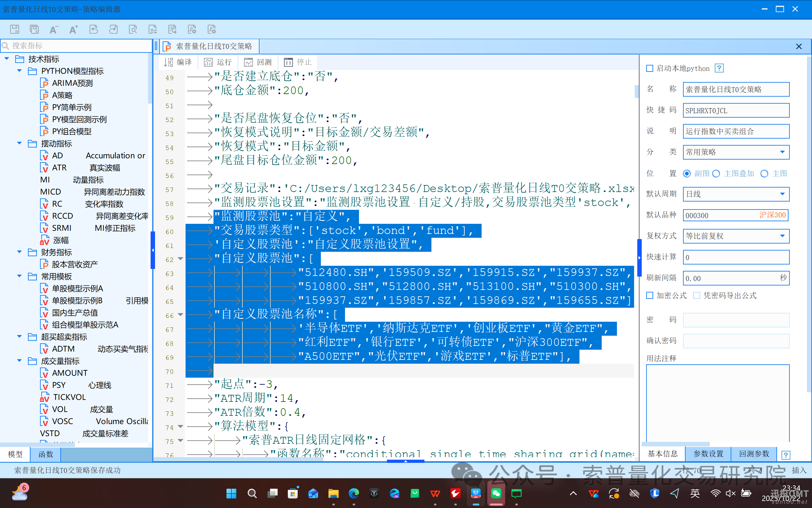The width and height of the screenshot is (812, 508).
Task: Click the 回测 backtest button
Action: (258, 62)
